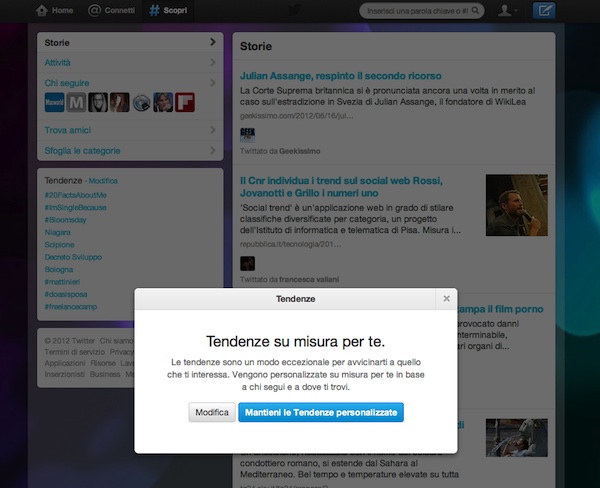
Task: Open Inserzionisti footer link
Action: (64, 374)
